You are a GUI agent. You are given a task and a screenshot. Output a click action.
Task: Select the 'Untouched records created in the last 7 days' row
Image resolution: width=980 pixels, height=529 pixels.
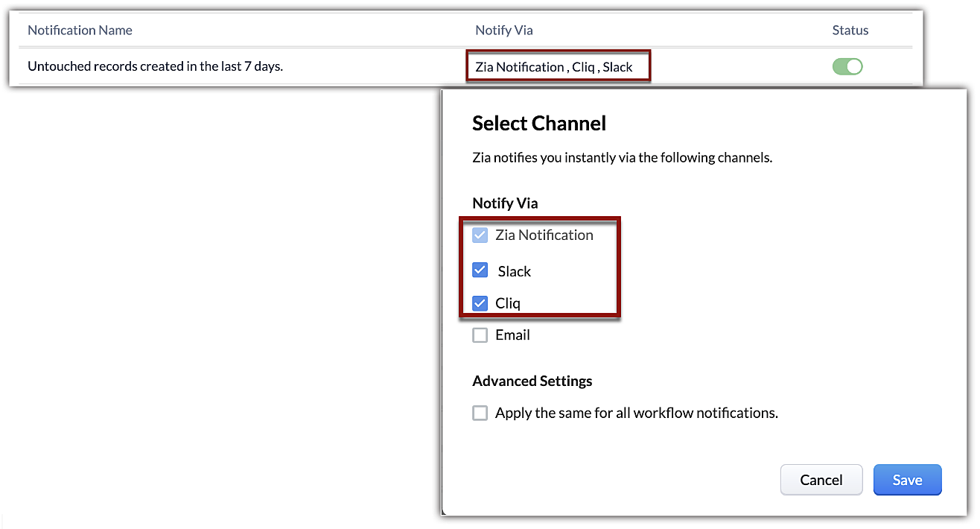155,66
